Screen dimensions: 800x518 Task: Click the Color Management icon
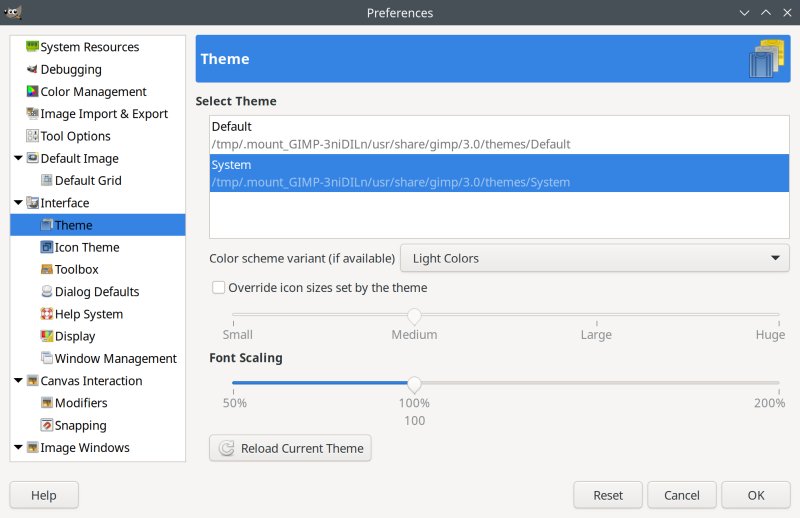[x=32, y=91]
